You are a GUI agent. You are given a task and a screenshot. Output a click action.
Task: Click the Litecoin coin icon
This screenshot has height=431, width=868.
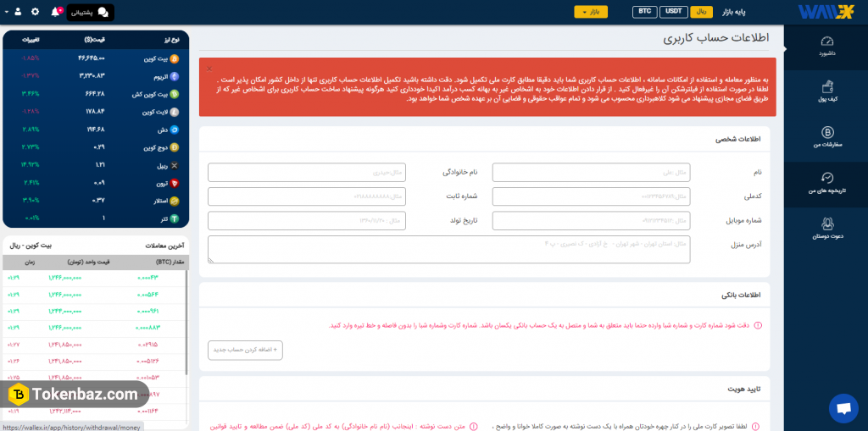coord(175,112)
